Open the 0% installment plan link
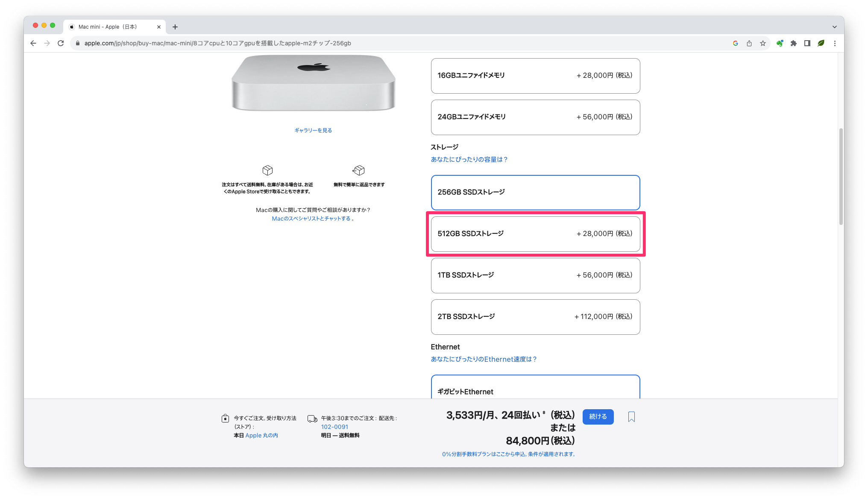868x499 pixels. pos(508,454)
